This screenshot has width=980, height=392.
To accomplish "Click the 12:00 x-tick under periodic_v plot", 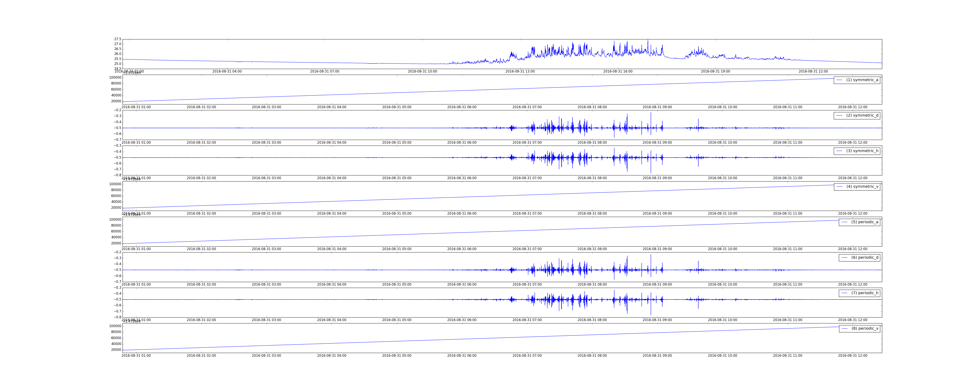I will coord(853,356).
